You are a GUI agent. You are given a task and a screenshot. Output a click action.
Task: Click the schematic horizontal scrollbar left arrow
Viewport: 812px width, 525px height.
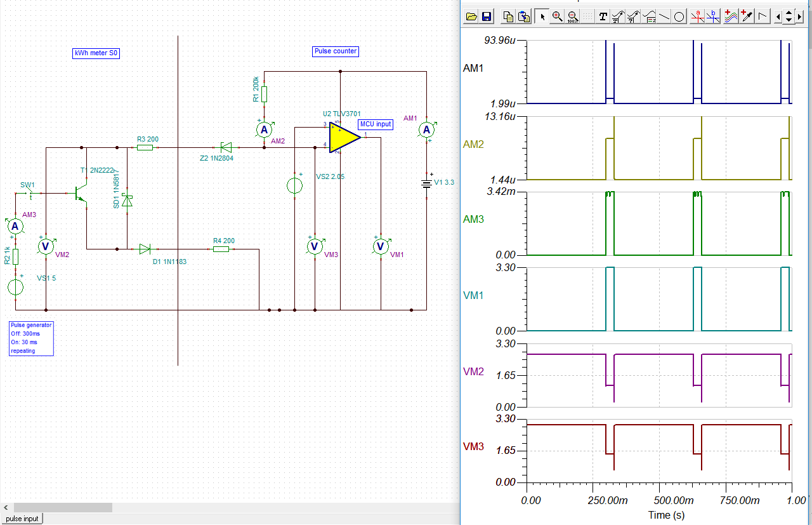(x=6, y=508)
